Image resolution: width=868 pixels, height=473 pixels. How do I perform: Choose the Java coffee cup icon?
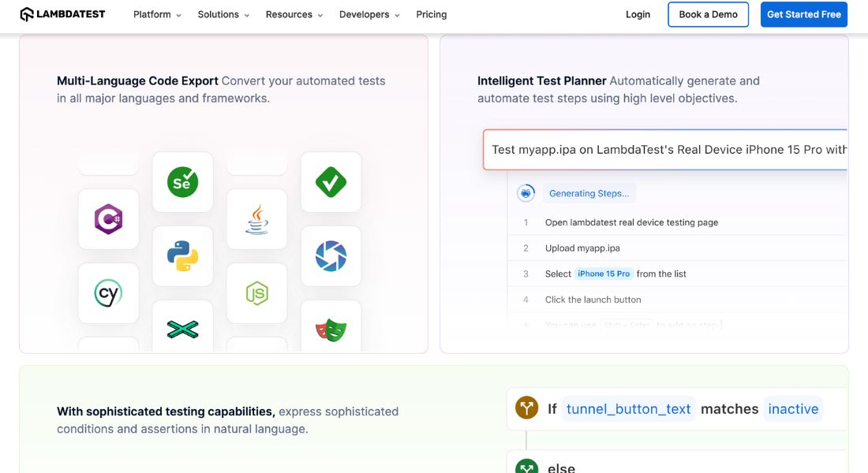[257, 219]
